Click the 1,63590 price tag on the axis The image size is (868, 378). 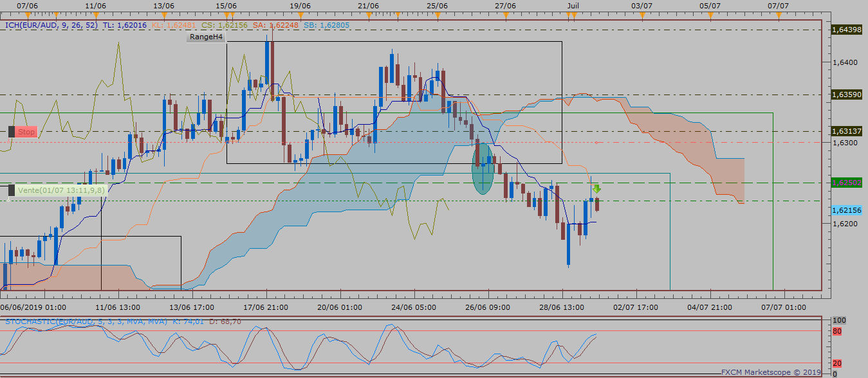coord(846,94)
